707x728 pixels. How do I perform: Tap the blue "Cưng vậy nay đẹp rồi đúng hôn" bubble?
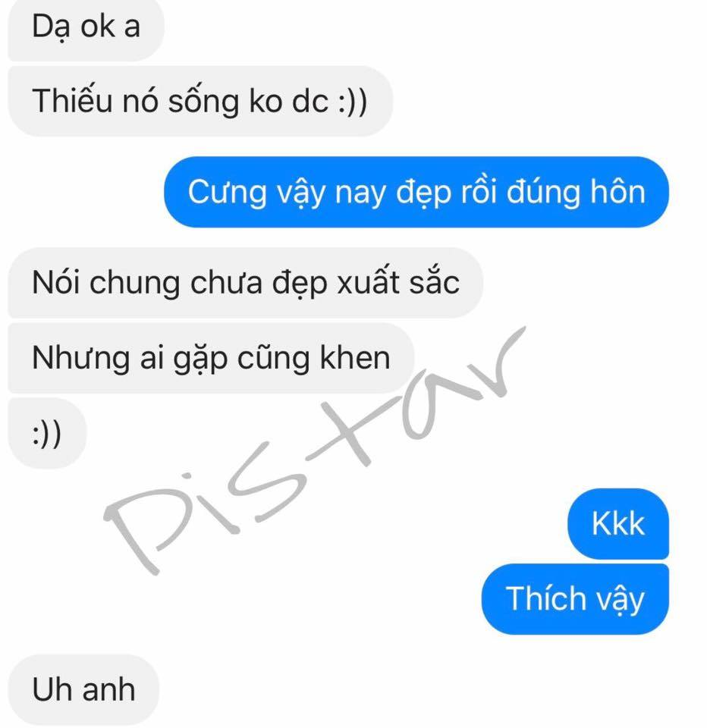click(416, 192)
